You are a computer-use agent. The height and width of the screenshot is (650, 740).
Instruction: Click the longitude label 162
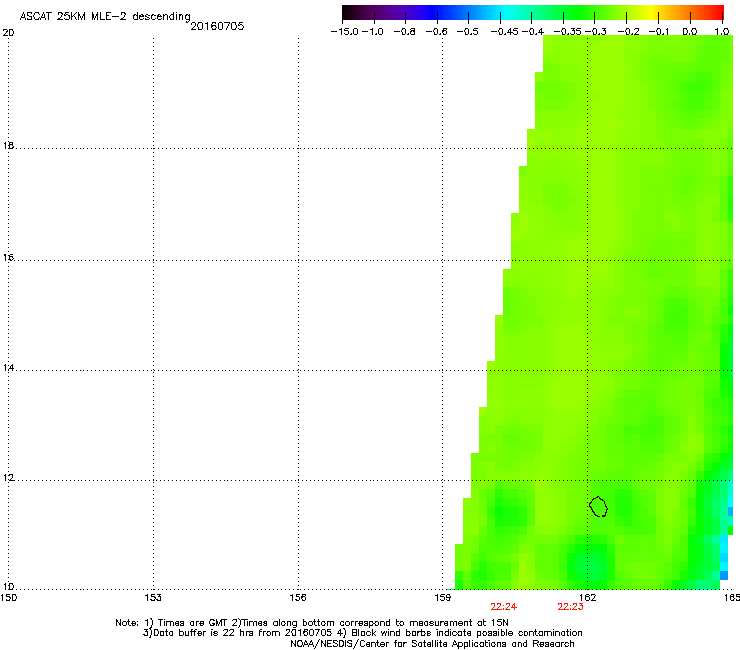(x=587, y=598)
